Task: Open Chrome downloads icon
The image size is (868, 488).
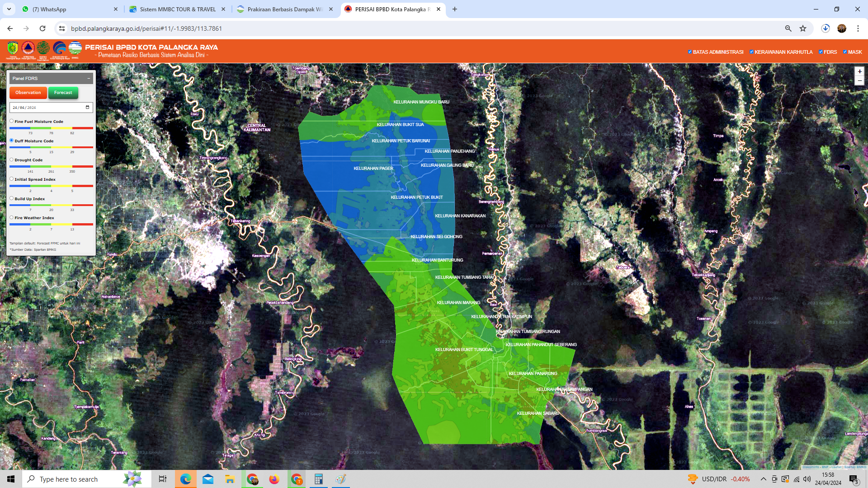Action: pos(826,28)
